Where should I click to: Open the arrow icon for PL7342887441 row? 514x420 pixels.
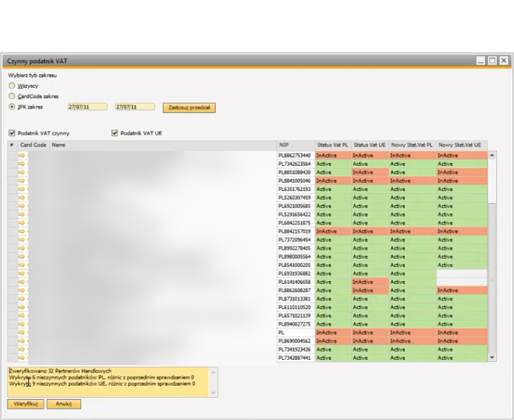tap(22, 358)
